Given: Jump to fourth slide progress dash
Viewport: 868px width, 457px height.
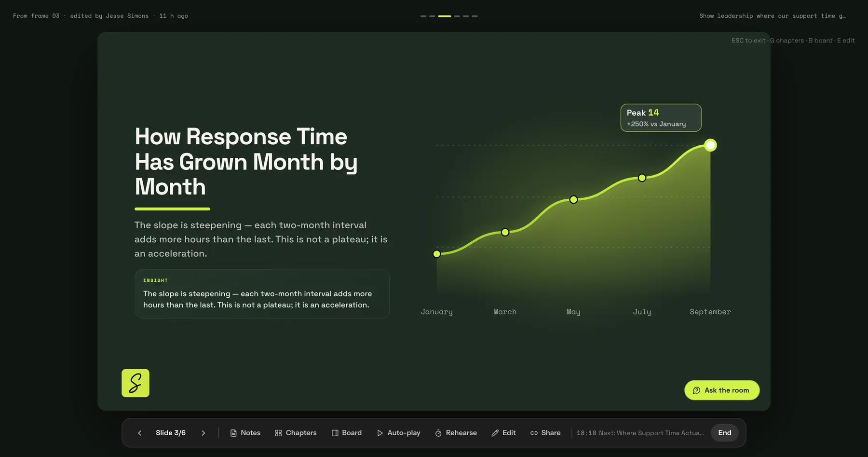Looking at the screenshot, I should pyautogui.click(x=457, y=16).
